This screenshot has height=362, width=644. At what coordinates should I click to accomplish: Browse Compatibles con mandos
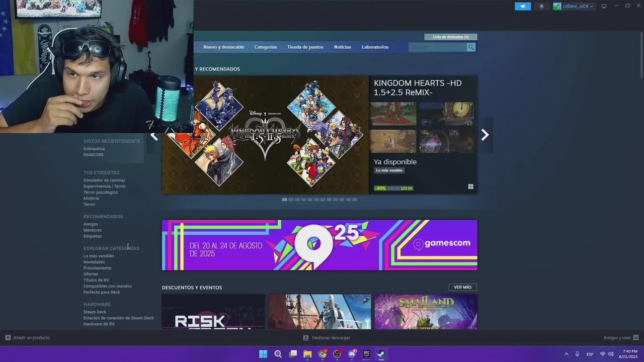click(x=108, y=286)
